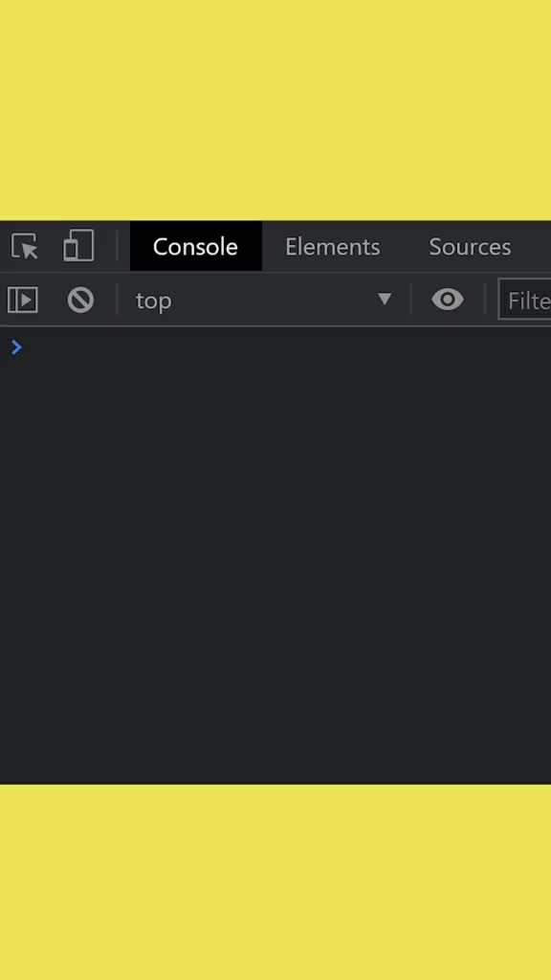
Task: Focus the Filter text box
Action: pos(524,301)
